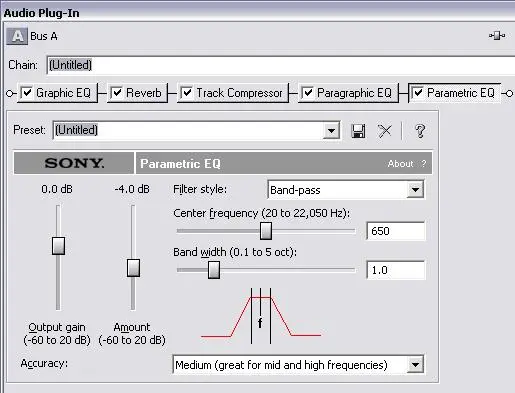515x393 pixels.
Task: Disable the Graphic EQ checkbox
Action: [x=27, y=93]
